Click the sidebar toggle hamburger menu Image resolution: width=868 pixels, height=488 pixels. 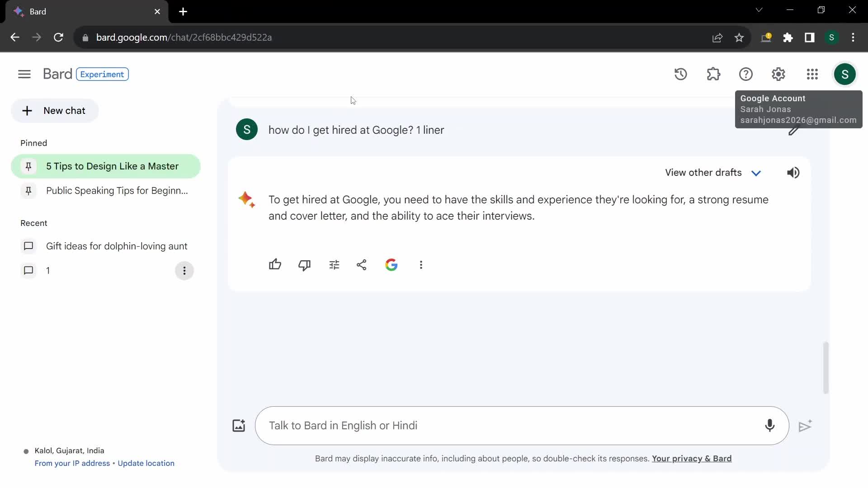click(24, 74)
